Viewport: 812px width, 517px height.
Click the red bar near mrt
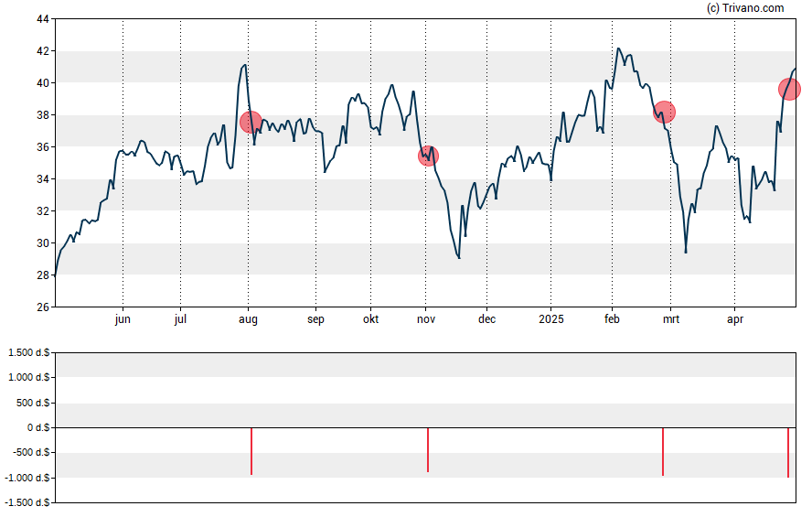(x=663, y=452)
